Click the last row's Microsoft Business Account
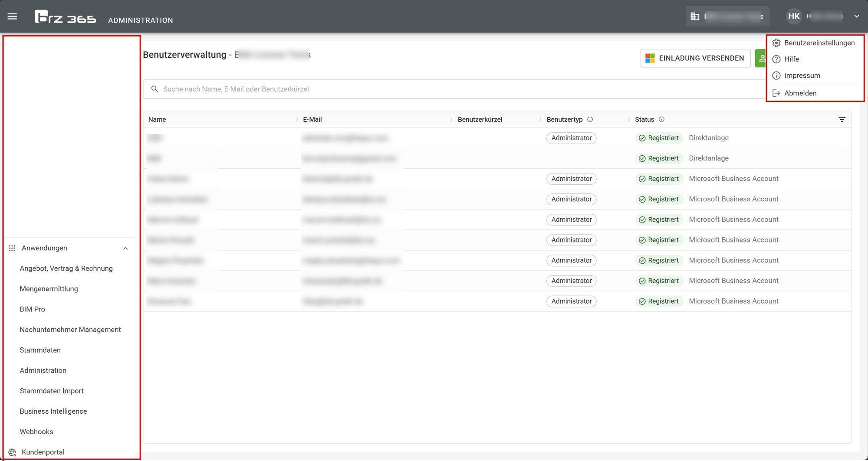 coord(733,301)
